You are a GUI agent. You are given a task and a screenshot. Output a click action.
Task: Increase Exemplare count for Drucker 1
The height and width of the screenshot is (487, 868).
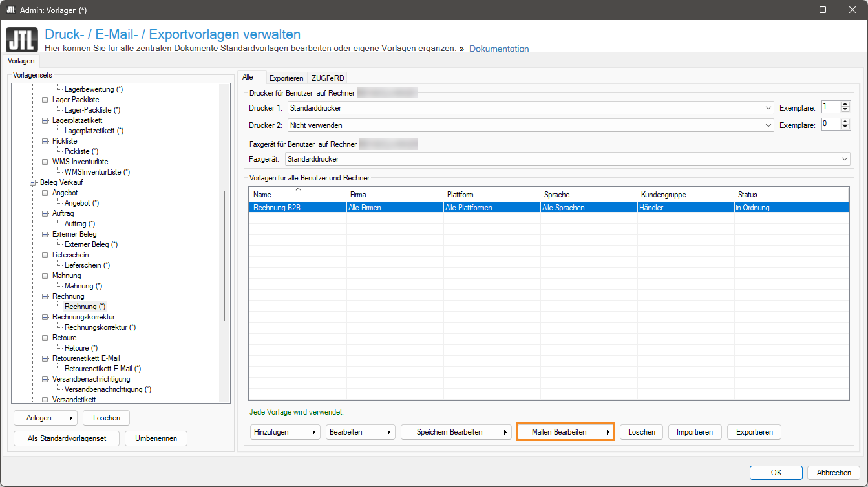tap(845, 104)
